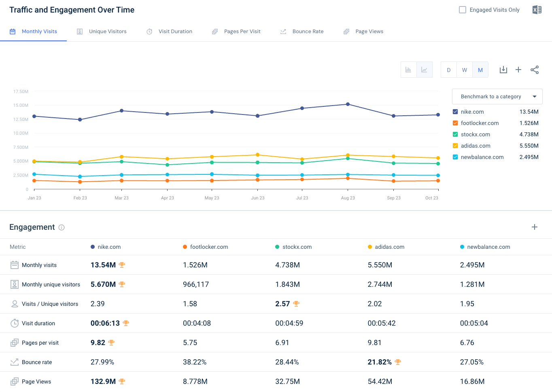
Task: Toggle stockx.com legend checkbox
Action: (x=455, y=134)
